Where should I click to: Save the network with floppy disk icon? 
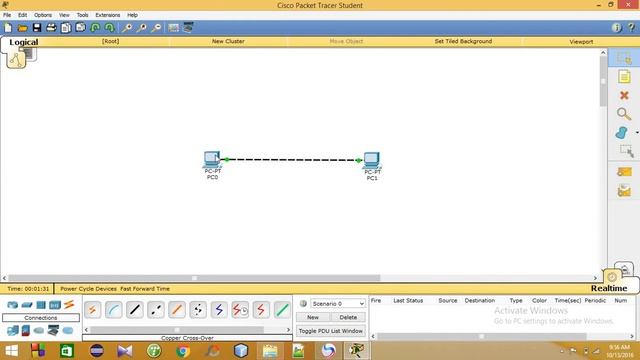(37, 28)
